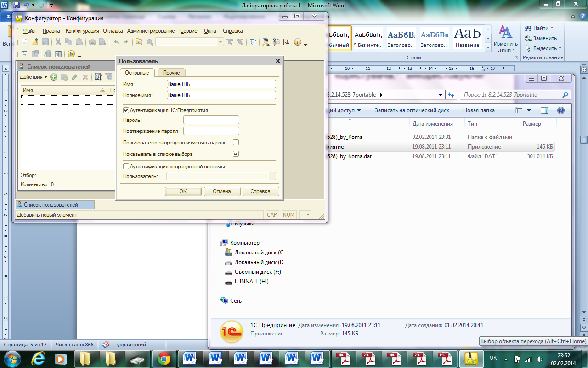
Task: Select Съемный диск (F:) in Explorer tree
Action: [x=253, y=272]
